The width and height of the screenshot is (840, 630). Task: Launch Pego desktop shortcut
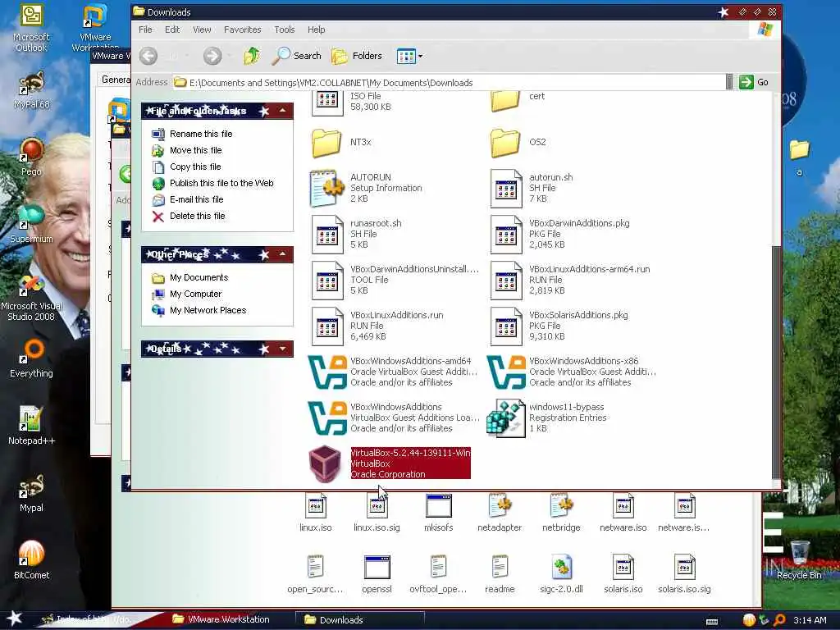click(31, 157)
